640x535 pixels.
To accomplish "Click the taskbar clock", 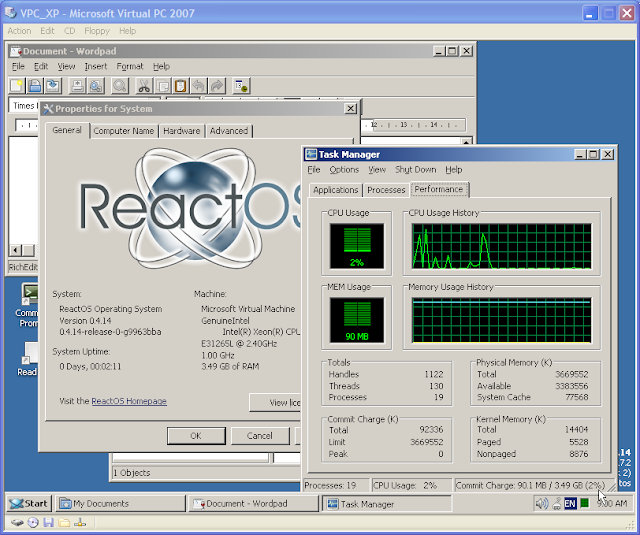I will pos(611,504).
